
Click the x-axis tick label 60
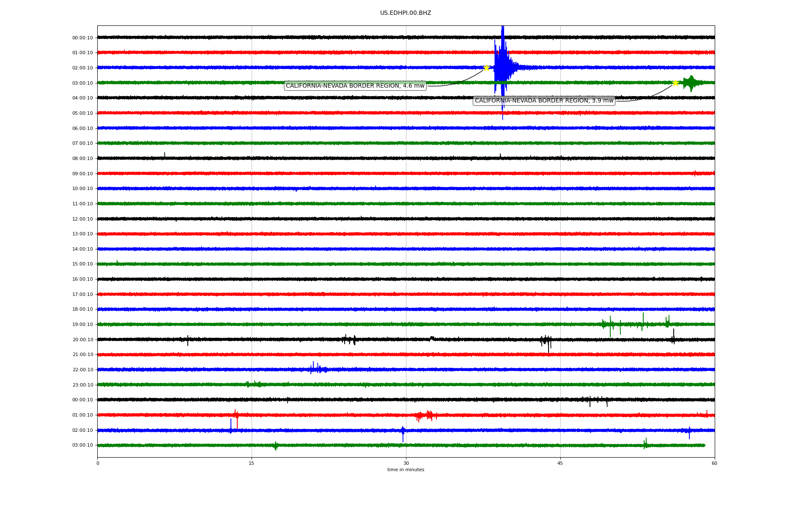tap(714, 463)
